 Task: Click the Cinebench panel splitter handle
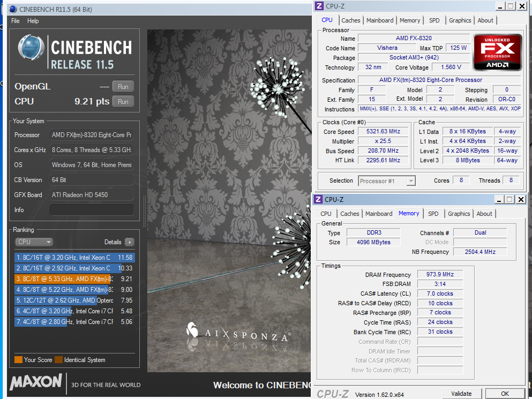coord(144,211)
